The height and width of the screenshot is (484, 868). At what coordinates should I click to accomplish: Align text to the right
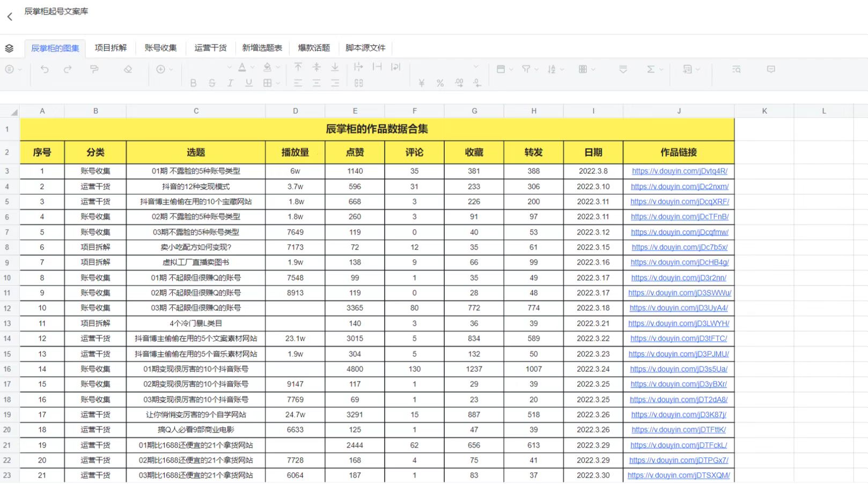tap(335, 83)
